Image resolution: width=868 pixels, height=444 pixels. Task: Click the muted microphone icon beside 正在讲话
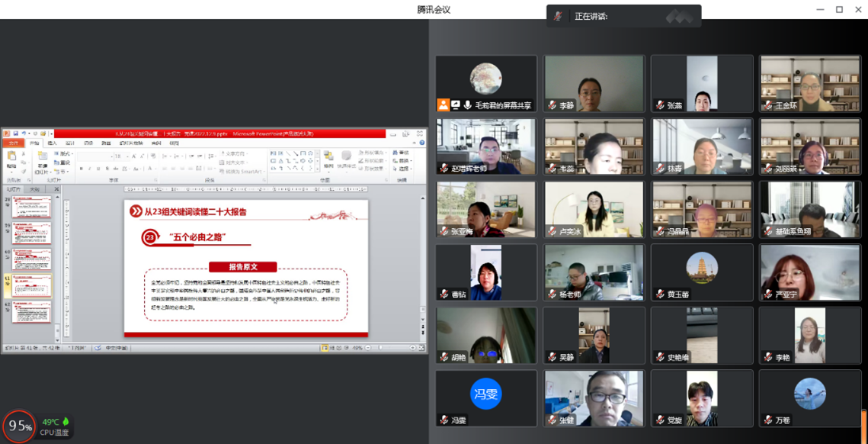pyautogui.click(x=559, y=16)
